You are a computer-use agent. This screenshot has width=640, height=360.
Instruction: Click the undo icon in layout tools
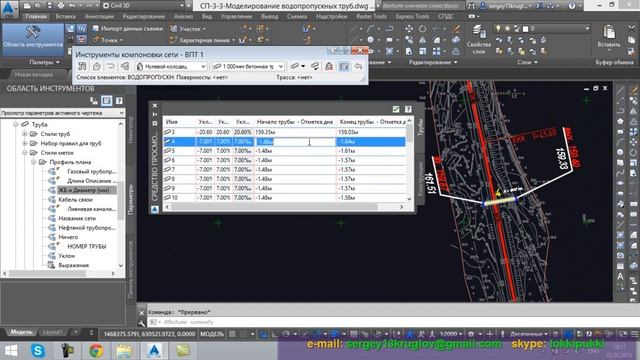[358, 66]
